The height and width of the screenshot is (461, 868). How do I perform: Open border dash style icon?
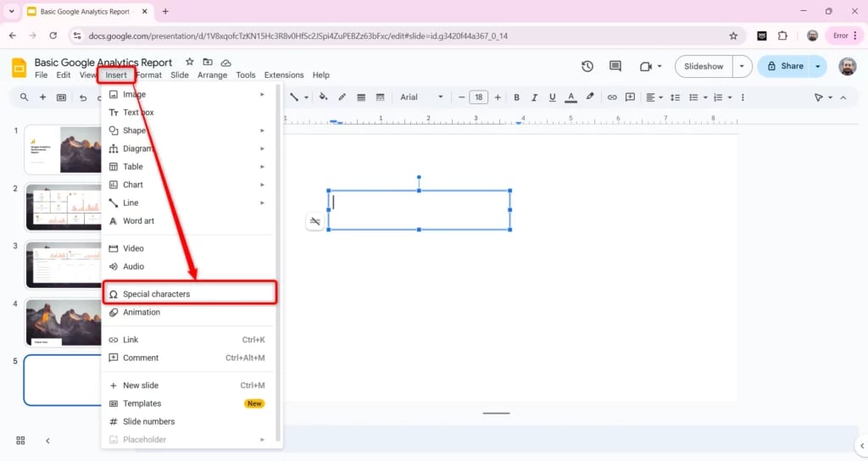click(380, 97)
